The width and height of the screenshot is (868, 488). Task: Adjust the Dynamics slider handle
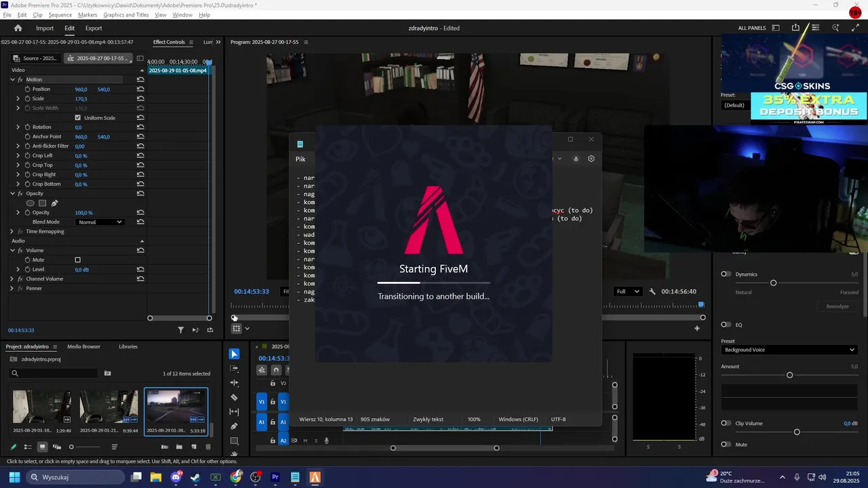tap(773, 283)
